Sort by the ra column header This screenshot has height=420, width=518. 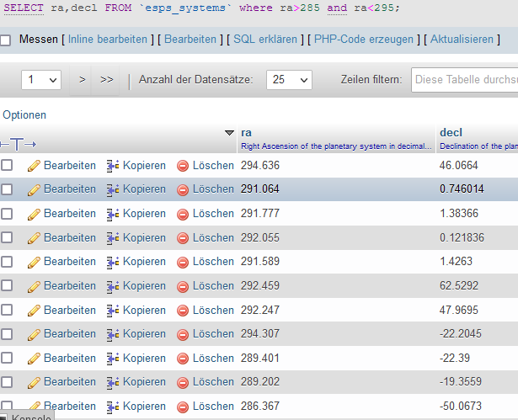coord(247,133)
